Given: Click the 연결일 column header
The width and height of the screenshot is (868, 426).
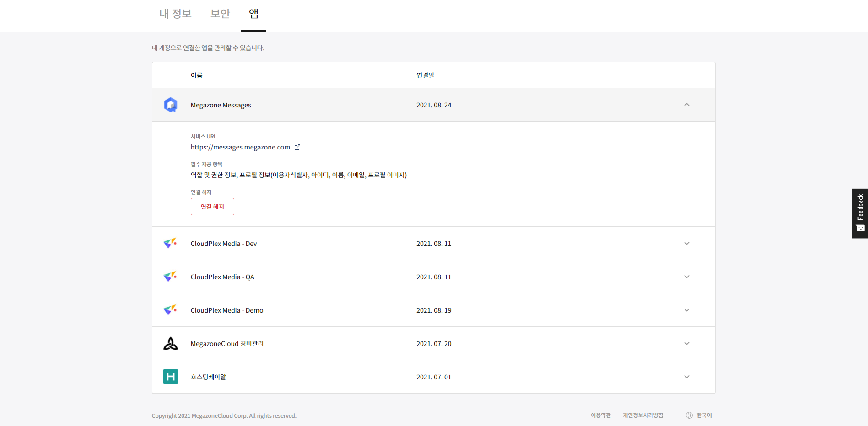Looking at the screenshot, I should tap(425, 75).
